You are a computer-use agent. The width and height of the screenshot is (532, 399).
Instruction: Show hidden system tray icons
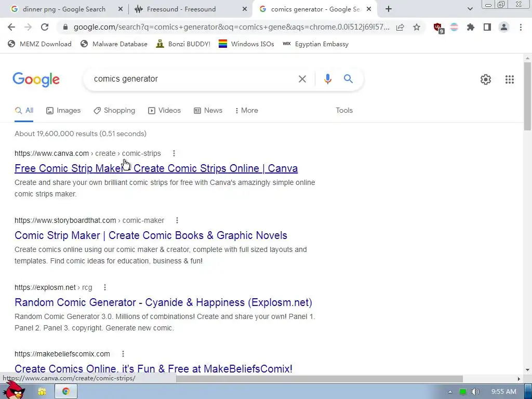tap(450, 392)
